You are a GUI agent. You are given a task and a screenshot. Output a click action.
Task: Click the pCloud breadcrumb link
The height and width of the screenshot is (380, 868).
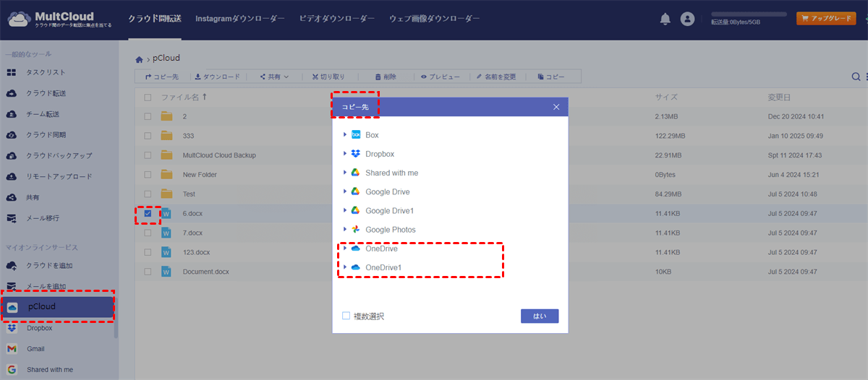coord(166,59)
